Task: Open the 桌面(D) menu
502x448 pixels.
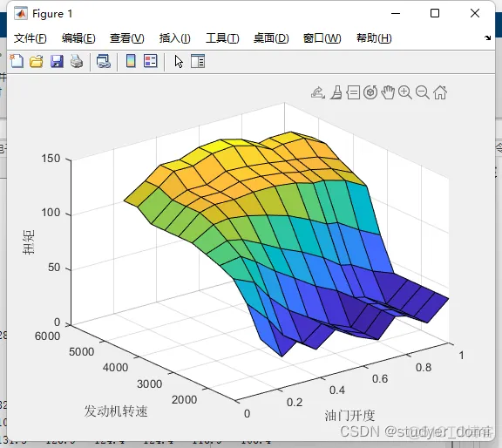Action: (x=271, y=38)
